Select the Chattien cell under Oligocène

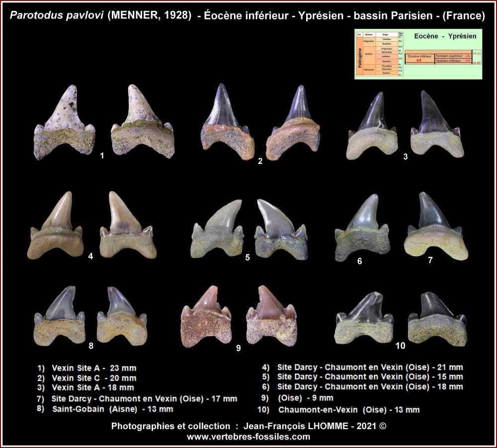[x=386, y=39]
